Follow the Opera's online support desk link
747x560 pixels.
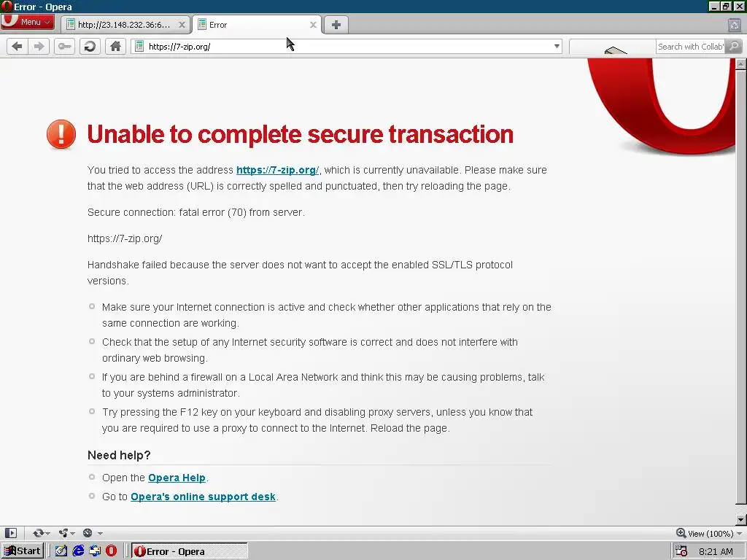click(x=203, y=497)
